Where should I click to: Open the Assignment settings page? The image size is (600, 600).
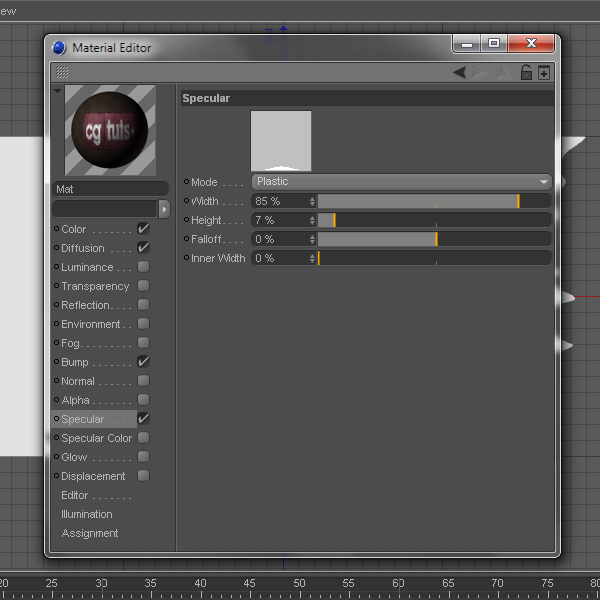[90, 533]
